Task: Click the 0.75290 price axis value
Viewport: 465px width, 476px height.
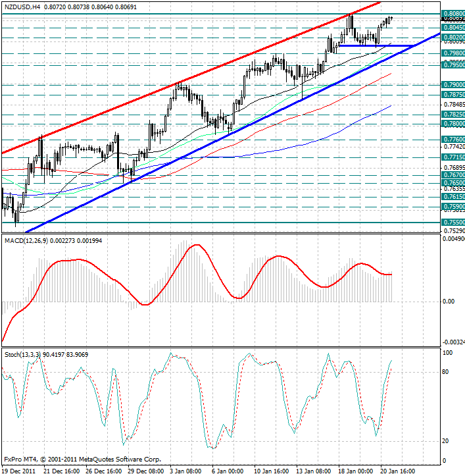Action: click(454, 231)
